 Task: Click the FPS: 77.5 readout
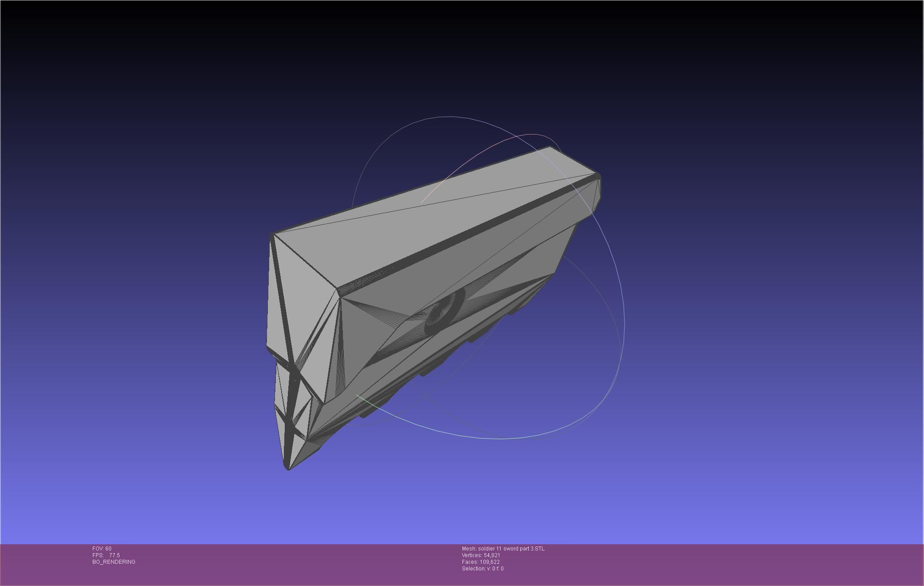pyautogui.click(x=106, y=555)
